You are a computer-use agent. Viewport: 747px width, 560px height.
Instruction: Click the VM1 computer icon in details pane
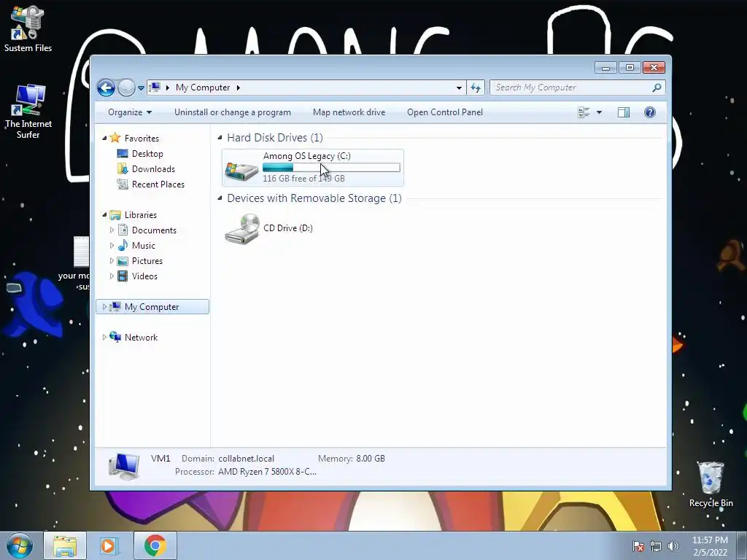tap(124, 466)
